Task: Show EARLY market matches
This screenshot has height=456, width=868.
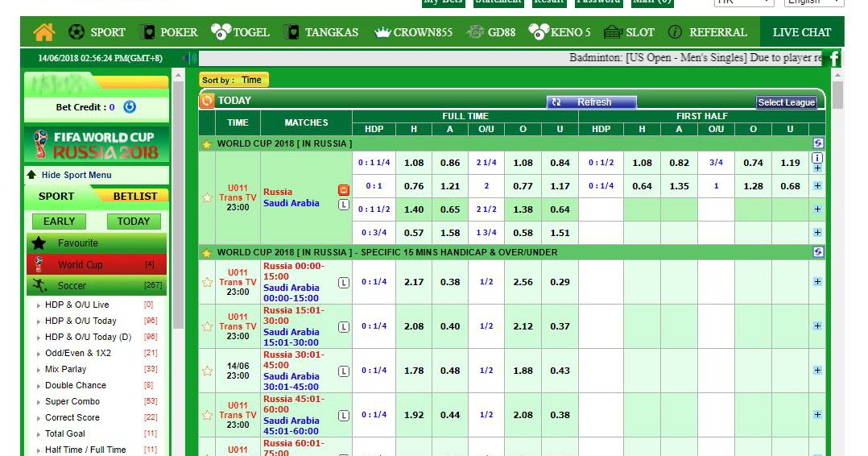Action: (x=60, y=222)
